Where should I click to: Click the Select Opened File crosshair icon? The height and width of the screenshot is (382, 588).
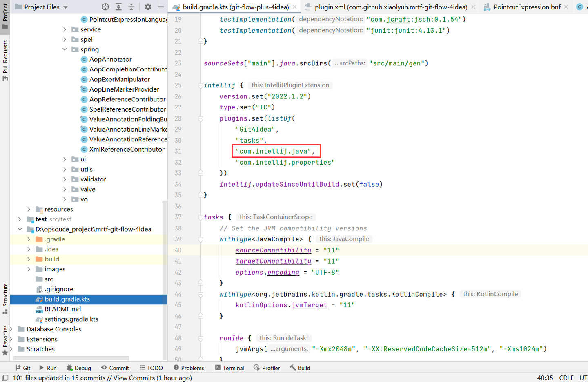[105, 7]
